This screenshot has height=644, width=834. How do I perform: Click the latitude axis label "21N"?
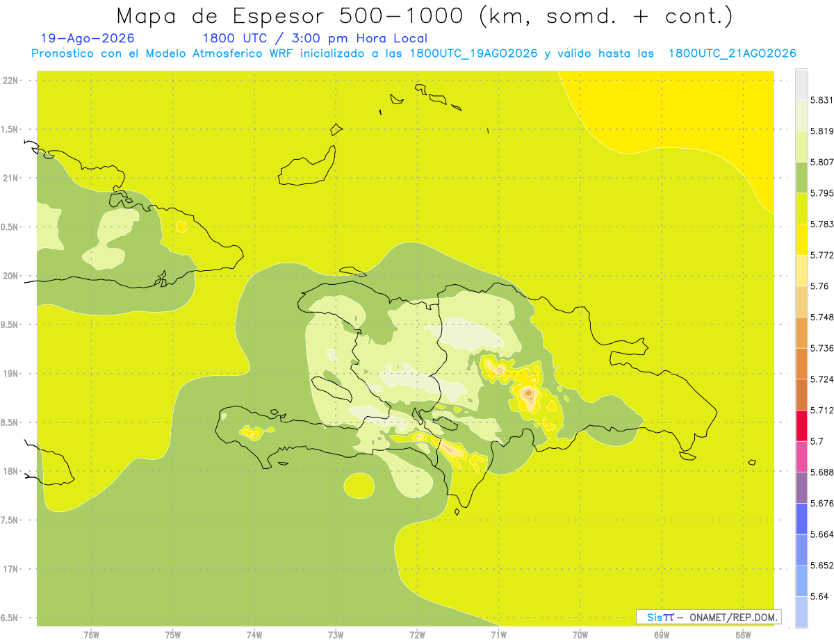click(10, 178)
